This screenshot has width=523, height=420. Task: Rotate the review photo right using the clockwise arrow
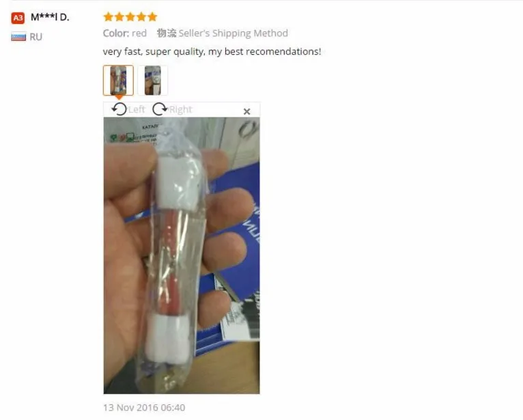(x=160, y=109)
